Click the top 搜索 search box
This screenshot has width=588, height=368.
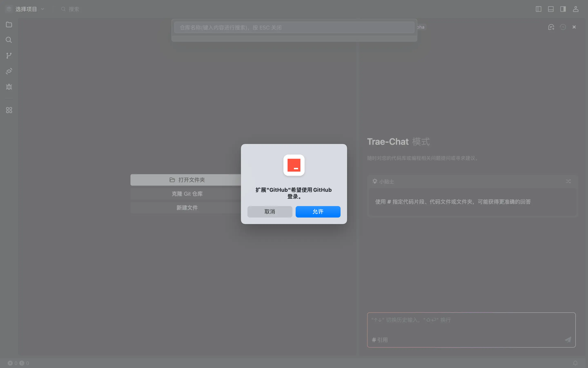coord(70,9)
